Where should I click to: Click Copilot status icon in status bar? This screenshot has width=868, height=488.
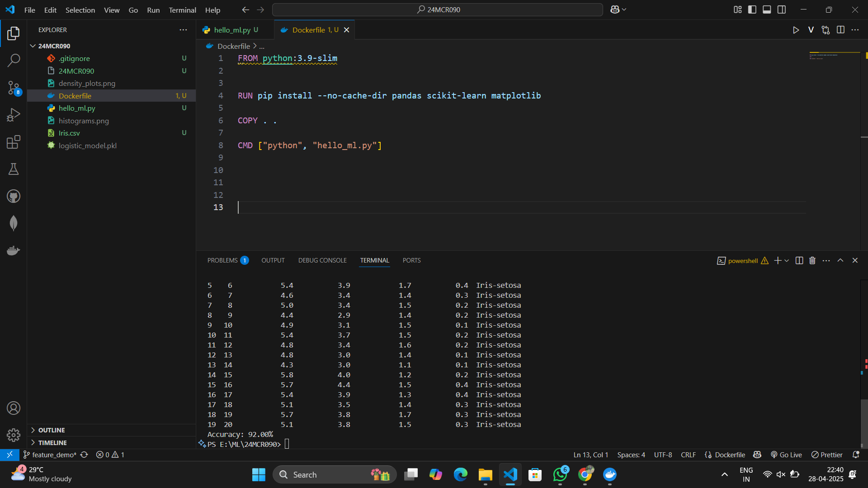(x=757, y=455)
